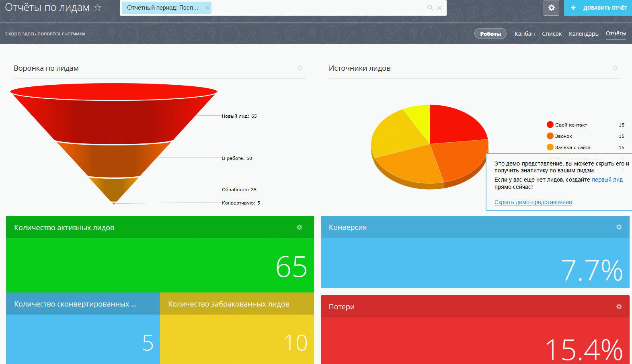Screen dimensions: 632x364
Task: Click red Свой контакт legend swatch
Action: tap(550, 125)
